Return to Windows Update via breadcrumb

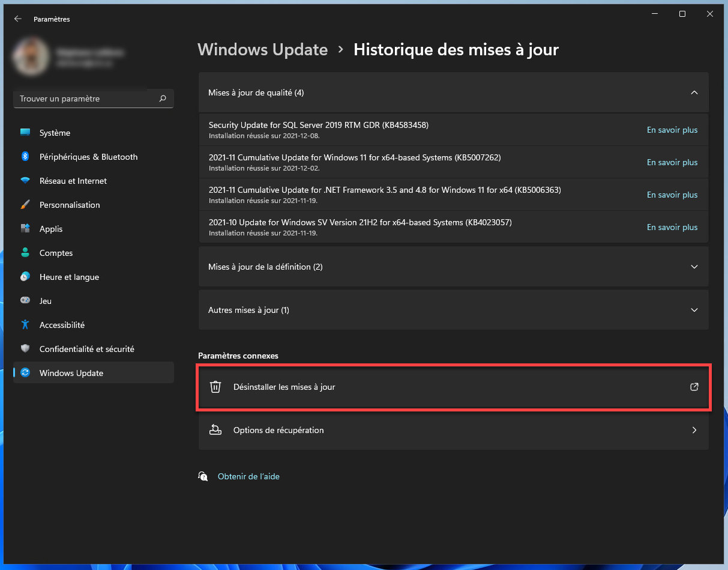[x=263, y=49]
